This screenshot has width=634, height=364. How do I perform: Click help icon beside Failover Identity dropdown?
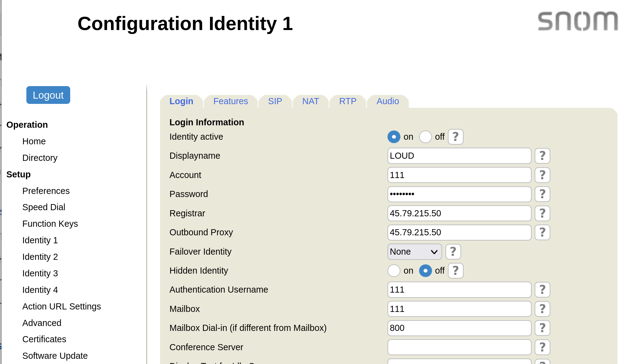coord(453,252)
